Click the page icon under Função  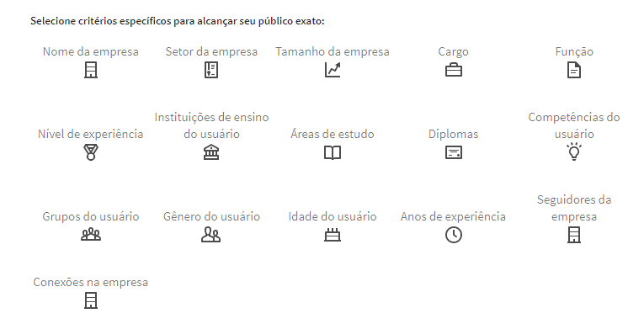pyautogui.click(x=574, y=70)
